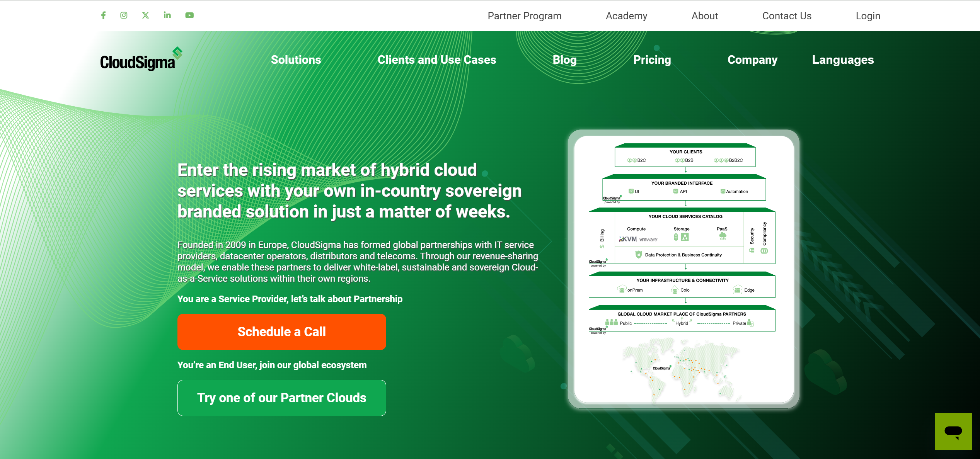Image resolution: width=980 pixels, height=459 pixels.
Task: Click the CloudSigma logo
Action: click(x=141, y=59)
